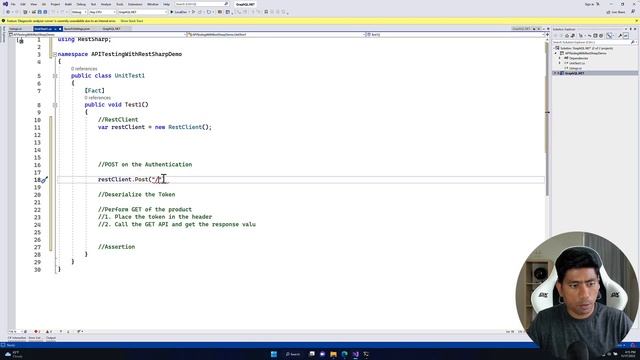Collapse the Test1 method at line 8
The width and height of the screenshot is (640, 360).
55,105
